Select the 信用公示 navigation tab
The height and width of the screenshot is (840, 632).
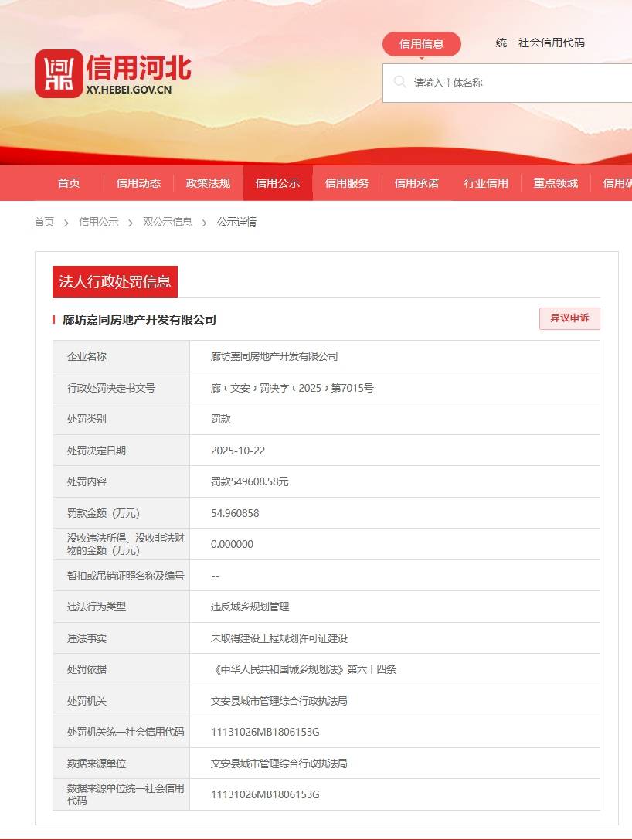(277, 183)
